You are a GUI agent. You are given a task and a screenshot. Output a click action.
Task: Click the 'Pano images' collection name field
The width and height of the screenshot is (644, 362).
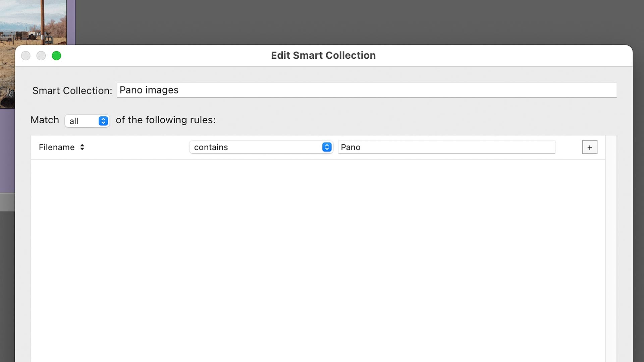(366, 90)
